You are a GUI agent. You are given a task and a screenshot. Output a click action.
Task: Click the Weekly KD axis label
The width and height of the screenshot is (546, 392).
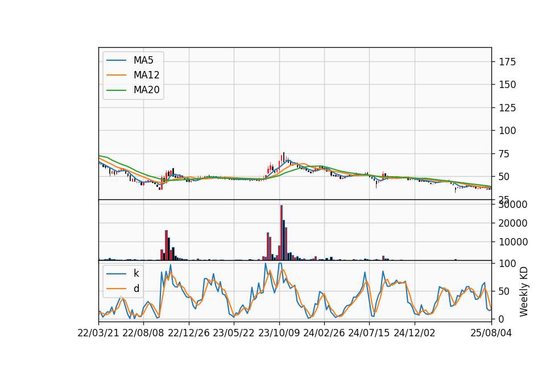(x=523, y=291)
